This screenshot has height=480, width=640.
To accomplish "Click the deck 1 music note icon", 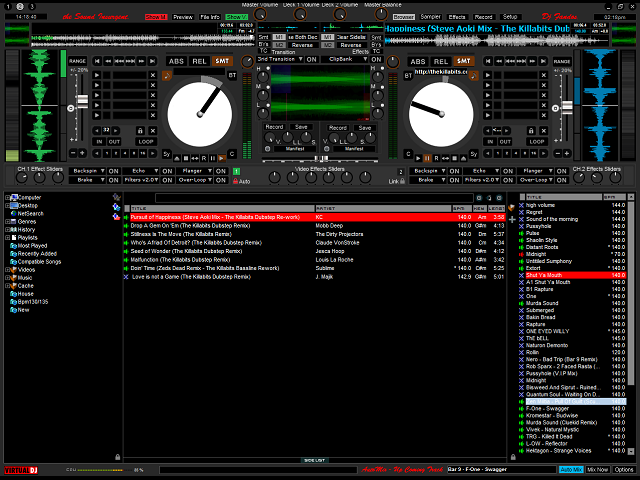I will [x=167, y=76].
